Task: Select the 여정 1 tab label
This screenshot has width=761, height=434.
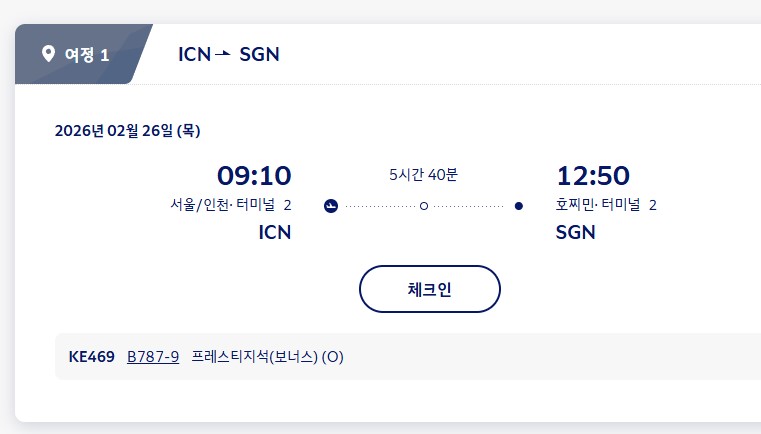Action: click(87, 54)
